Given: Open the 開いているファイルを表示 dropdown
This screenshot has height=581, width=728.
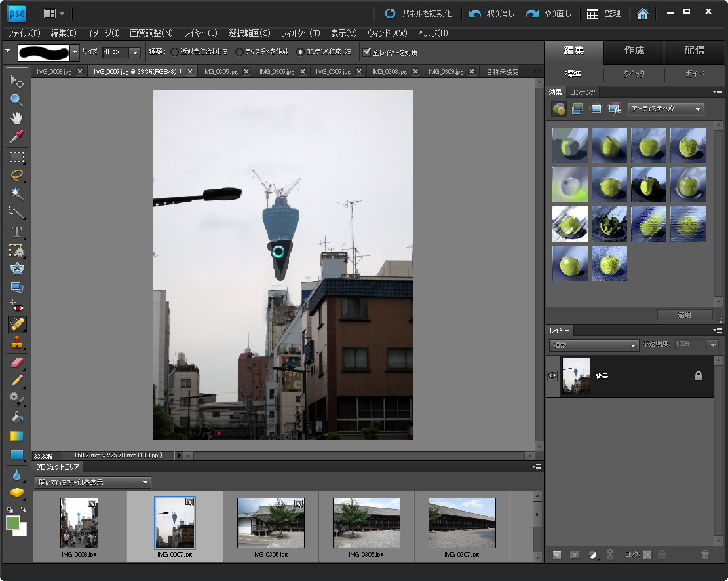Looking at the screenshot, I should pos(92,482).
